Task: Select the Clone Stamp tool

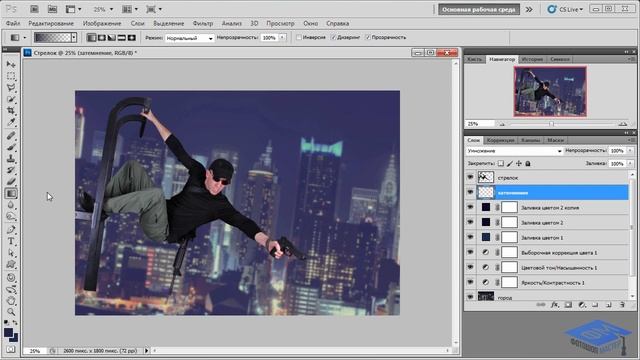Action: [x=11, y=159]
